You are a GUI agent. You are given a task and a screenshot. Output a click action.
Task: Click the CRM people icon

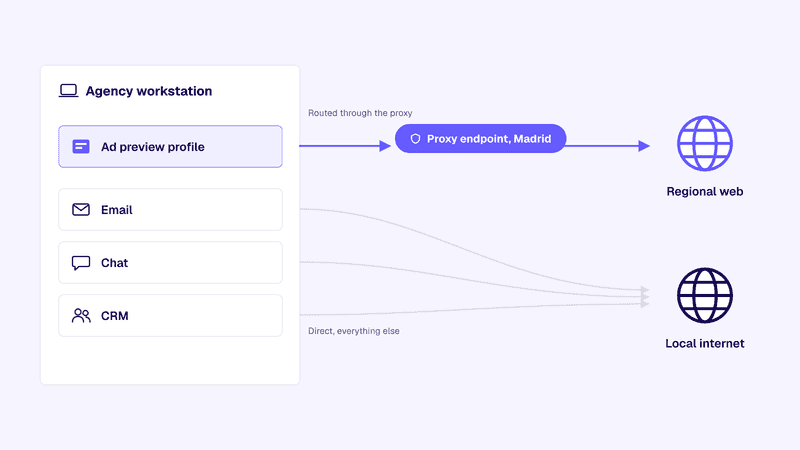(81, 316)
